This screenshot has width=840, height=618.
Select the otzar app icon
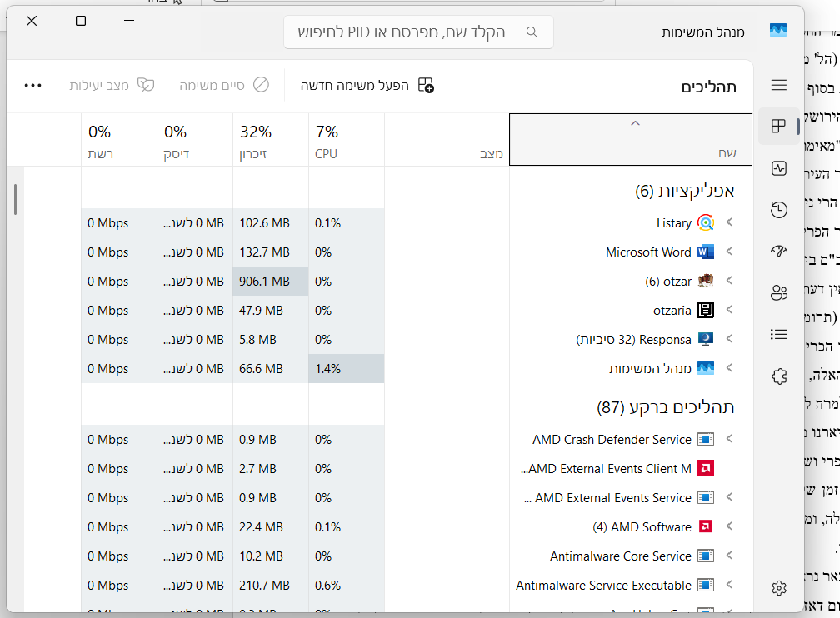click(x=706, y=281)
